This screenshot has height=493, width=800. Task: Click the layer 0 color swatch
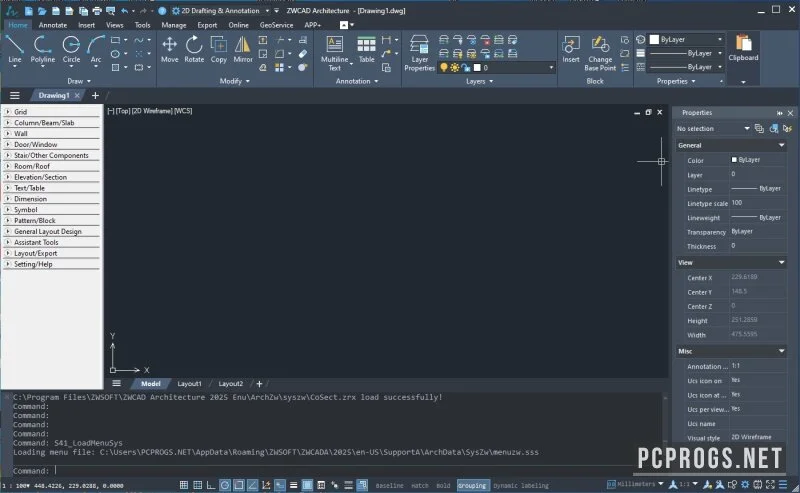[477, 67]
